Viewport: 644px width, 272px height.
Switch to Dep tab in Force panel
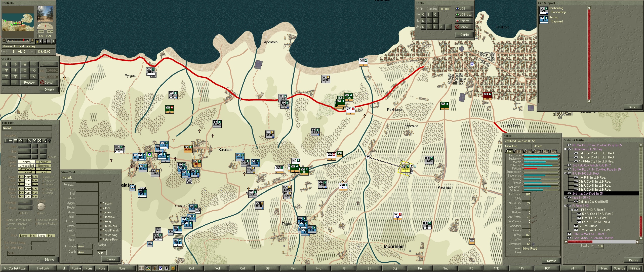(537, 151)
